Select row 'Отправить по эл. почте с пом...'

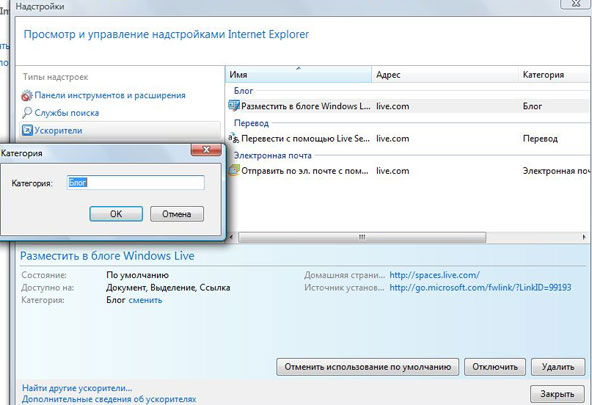tap(408, 171)
